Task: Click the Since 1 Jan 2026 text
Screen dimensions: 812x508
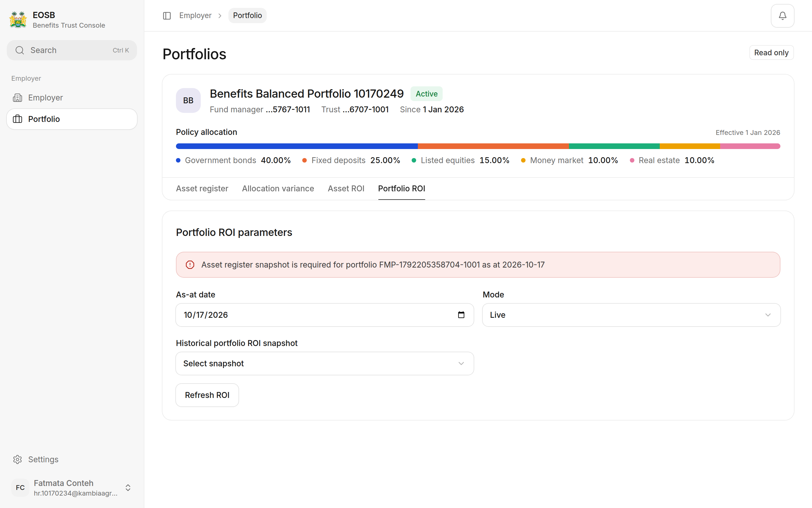Action: coord(431,110)
